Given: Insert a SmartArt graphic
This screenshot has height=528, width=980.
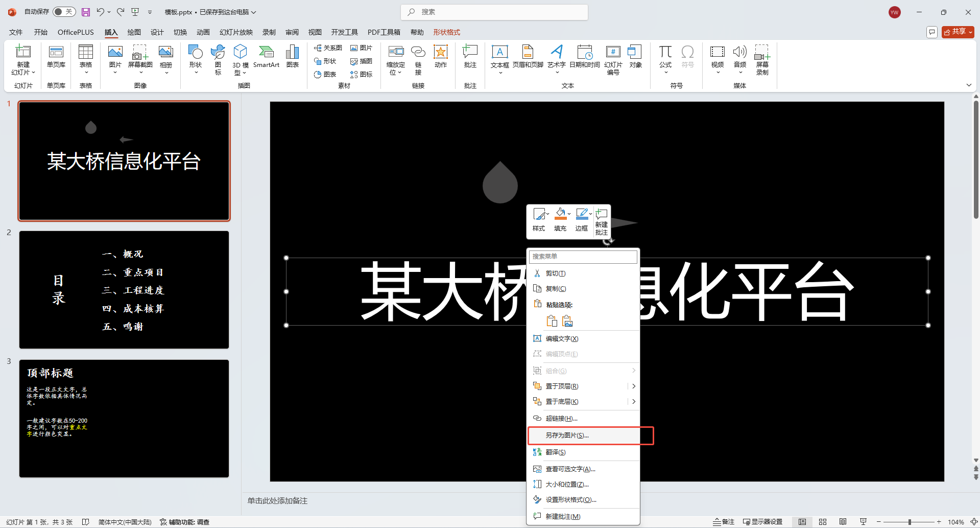Looking at the screenshot, I should (x=266, y=56).
